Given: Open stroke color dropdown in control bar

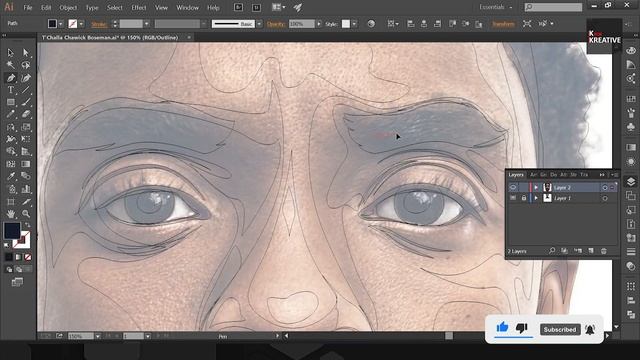Looking at the screenshot, I should pyautogui.click(x=81, y=24).
